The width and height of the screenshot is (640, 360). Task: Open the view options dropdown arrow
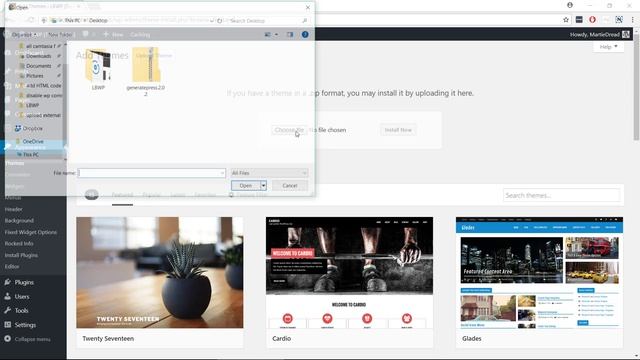[x=276, y=35]
